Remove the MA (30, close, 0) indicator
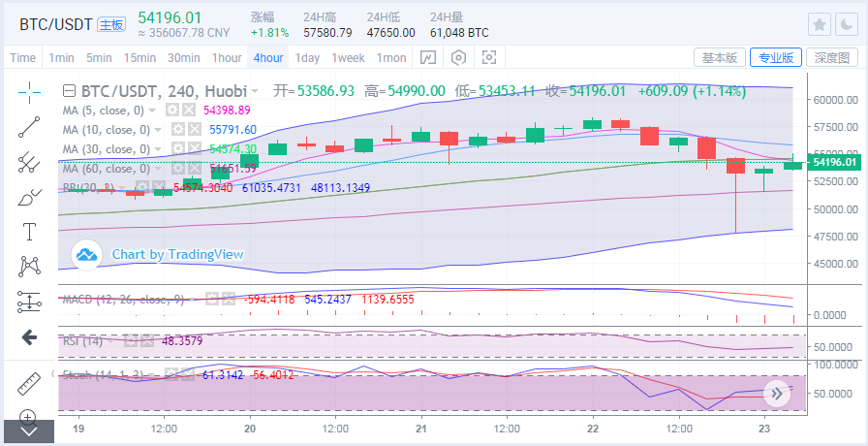Screen dimensions: 868x446 click(x=195, y=148)
